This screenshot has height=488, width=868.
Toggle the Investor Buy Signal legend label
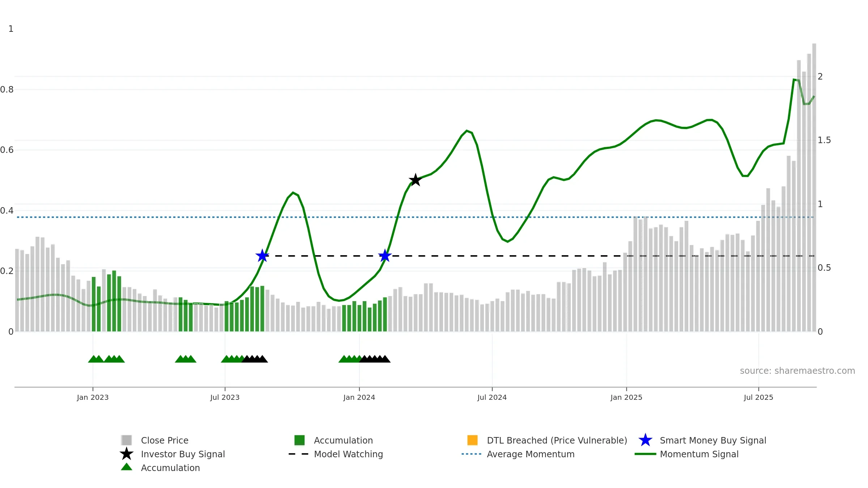(183, 454)
